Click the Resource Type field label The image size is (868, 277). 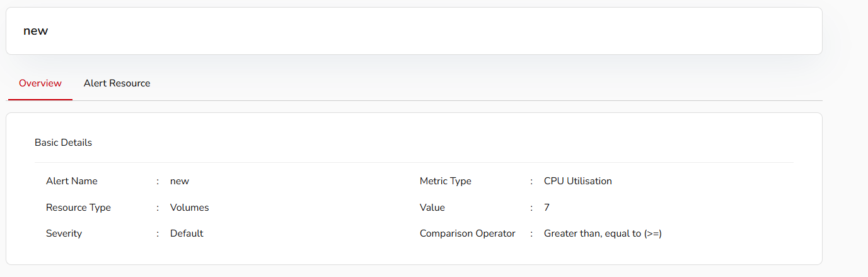(x=78, y=208)
